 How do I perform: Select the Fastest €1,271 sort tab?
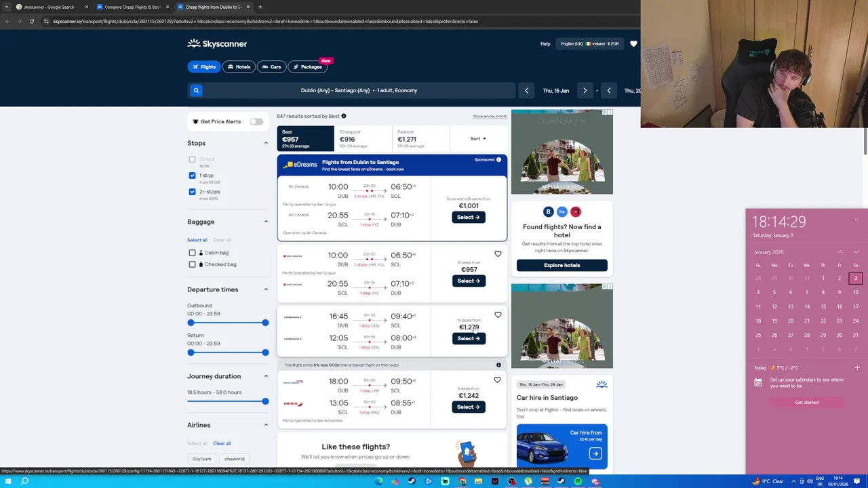[420, 139]
